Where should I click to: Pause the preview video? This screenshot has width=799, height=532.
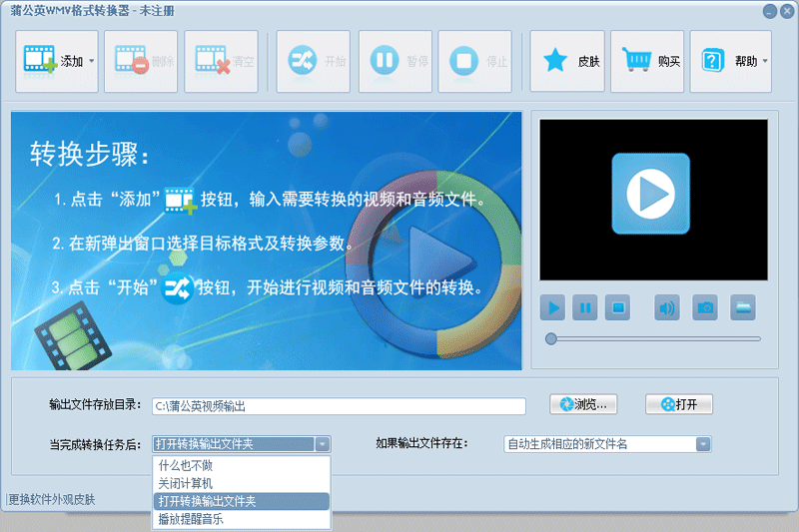click(x=585, y=307)
